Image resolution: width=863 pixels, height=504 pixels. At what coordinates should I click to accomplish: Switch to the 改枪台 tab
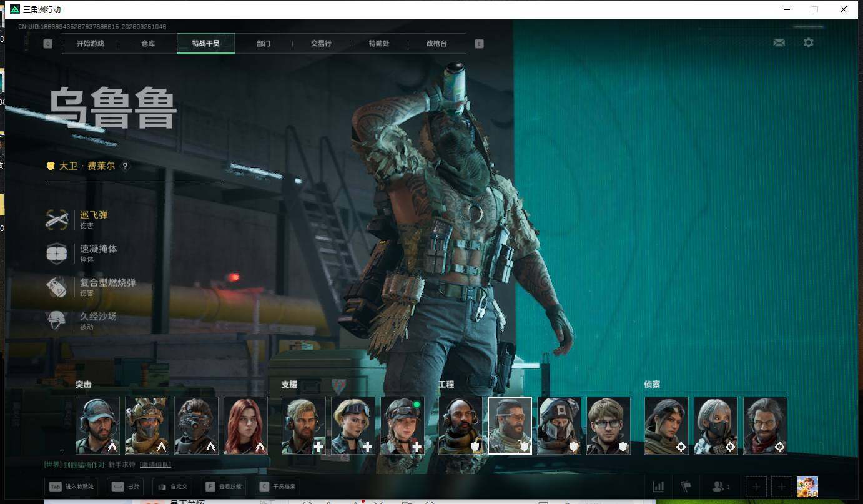pos(436,44)
